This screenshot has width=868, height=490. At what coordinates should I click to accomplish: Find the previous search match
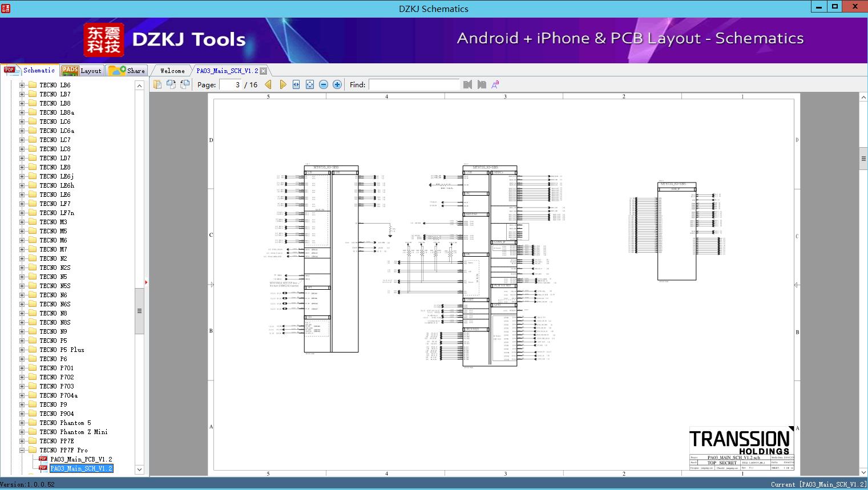(x=468, y=84)
